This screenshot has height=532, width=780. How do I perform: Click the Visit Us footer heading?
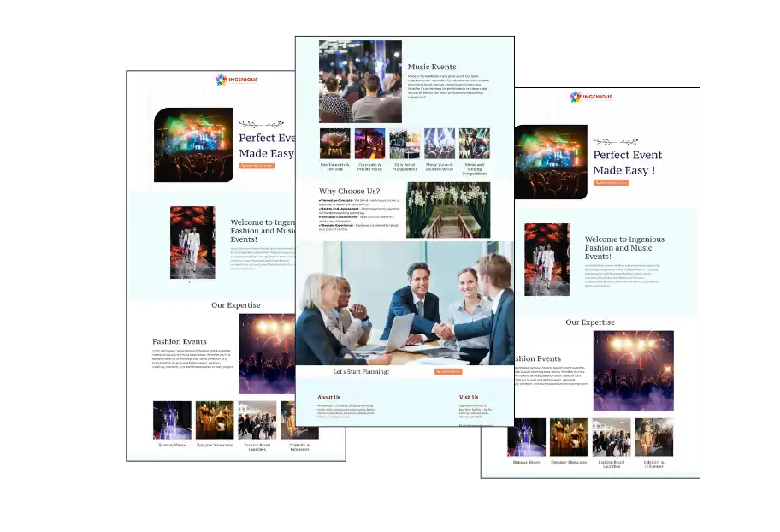tap(469, 397)
